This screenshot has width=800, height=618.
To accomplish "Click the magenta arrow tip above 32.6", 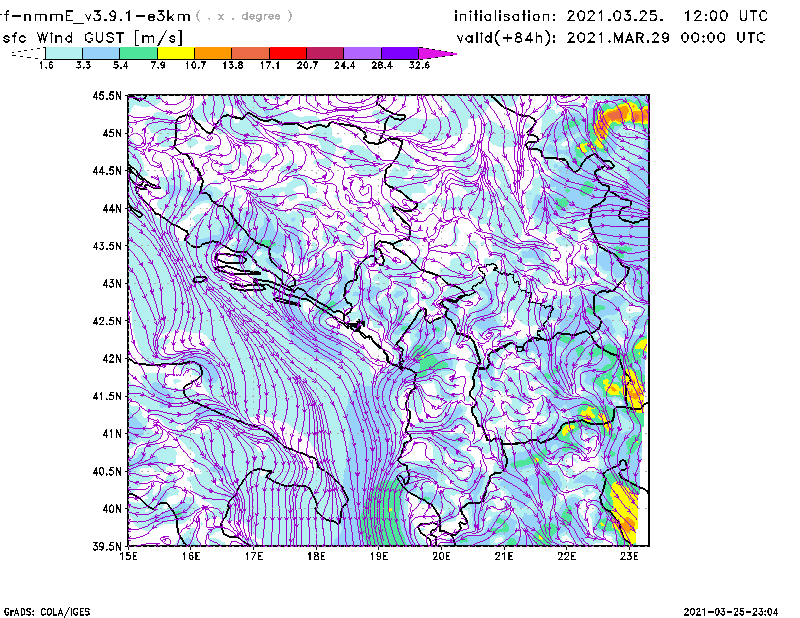I will click(437, 53).
